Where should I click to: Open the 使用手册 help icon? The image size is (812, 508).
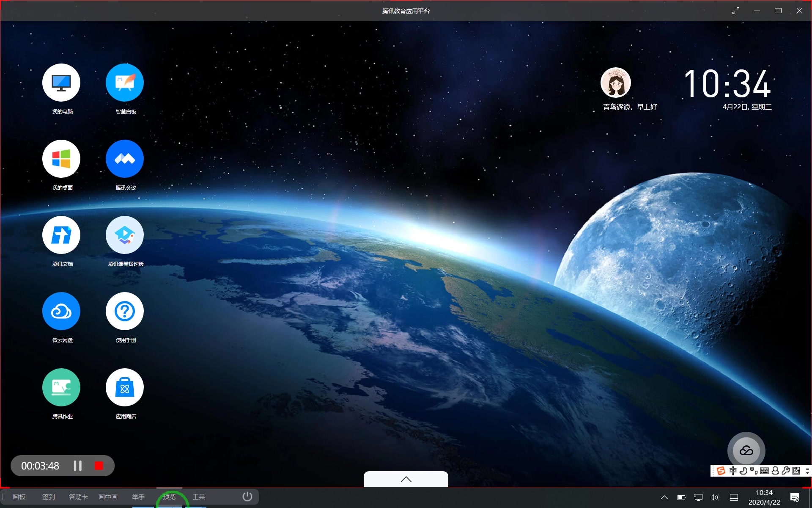125,311
